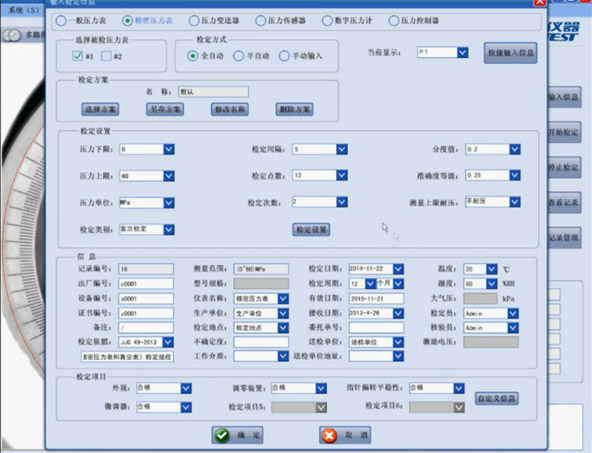Click the 出厂编号 input field
Viewport: 592px width, 453px height.
pyautogui.click(x=146, y=284)
